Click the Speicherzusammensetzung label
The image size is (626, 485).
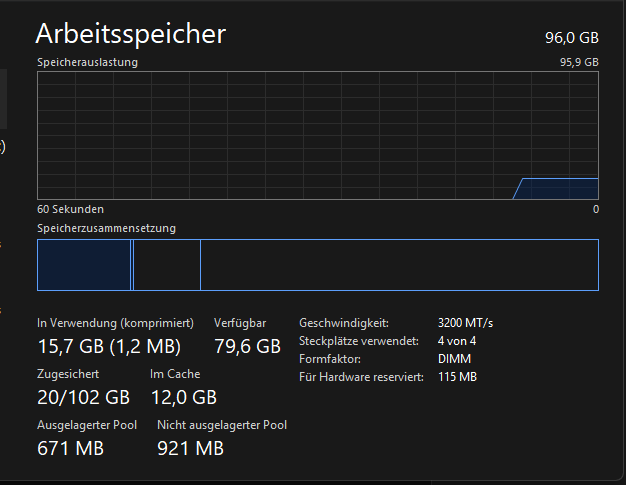106,228
